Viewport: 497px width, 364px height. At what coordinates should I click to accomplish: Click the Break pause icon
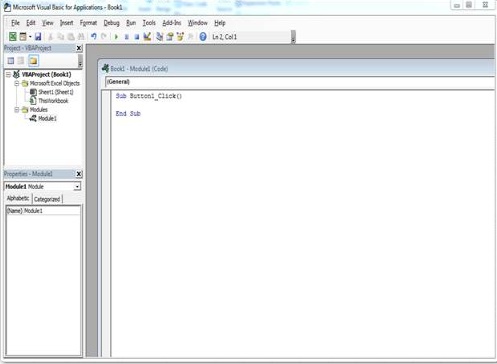click(x=127, y=37)
